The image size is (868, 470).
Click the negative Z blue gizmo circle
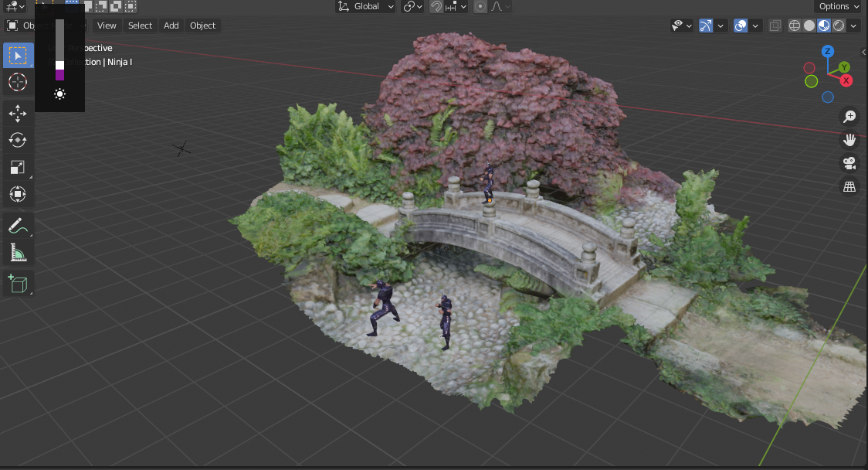[x=828, y=97]
